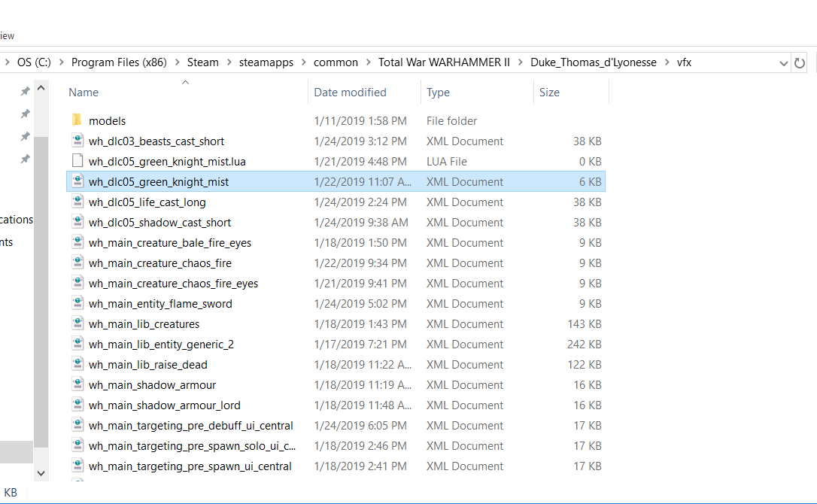Click the topmost pin icon in navigation pane
The height and width of the screenshot is (504, 817).
pyautogui.click(x=25, y=91)
